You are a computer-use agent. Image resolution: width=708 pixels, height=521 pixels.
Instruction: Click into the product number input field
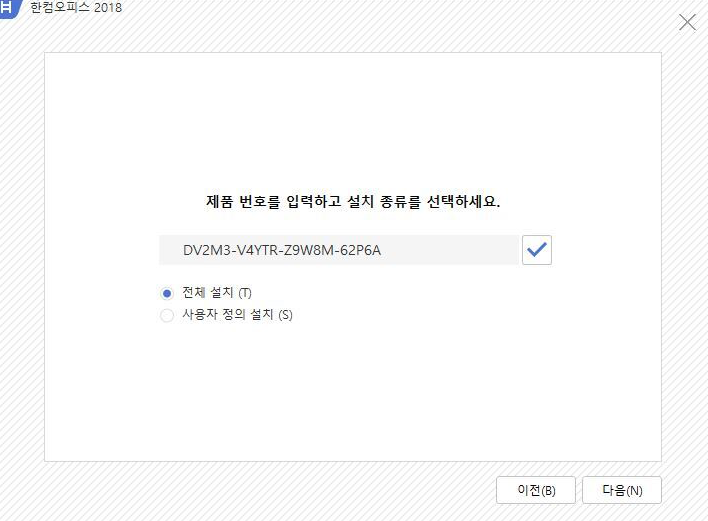click(339, 250)
